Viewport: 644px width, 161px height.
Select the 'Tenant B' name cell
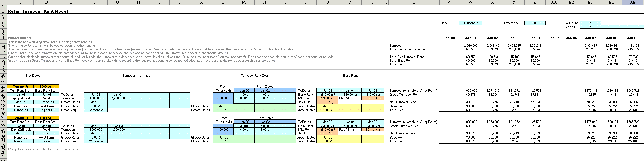21,118
